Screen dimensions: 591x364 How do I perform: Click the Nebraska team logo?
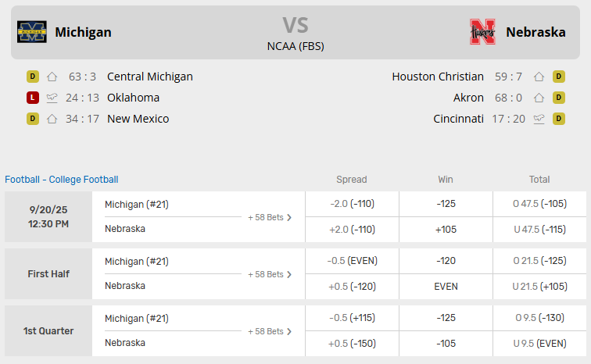tap(482, 32)
